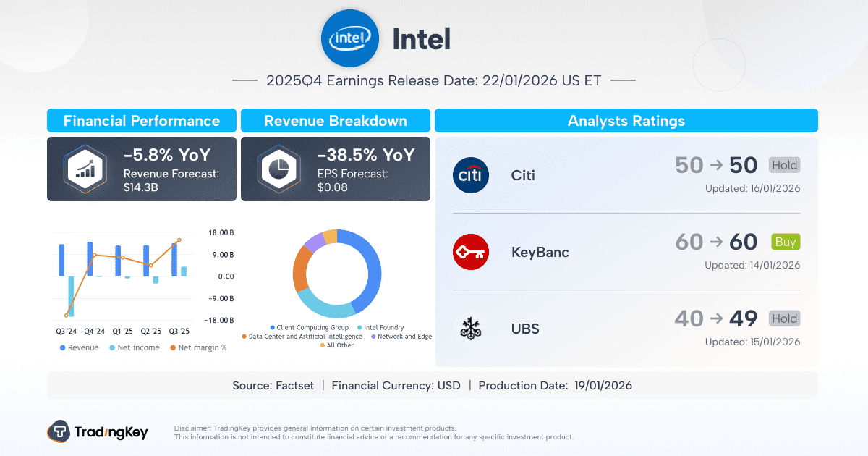The width and height of the screenshot is (868, 456).
Task: Click the Intel Foundry legend color dot
Action: 359,327
